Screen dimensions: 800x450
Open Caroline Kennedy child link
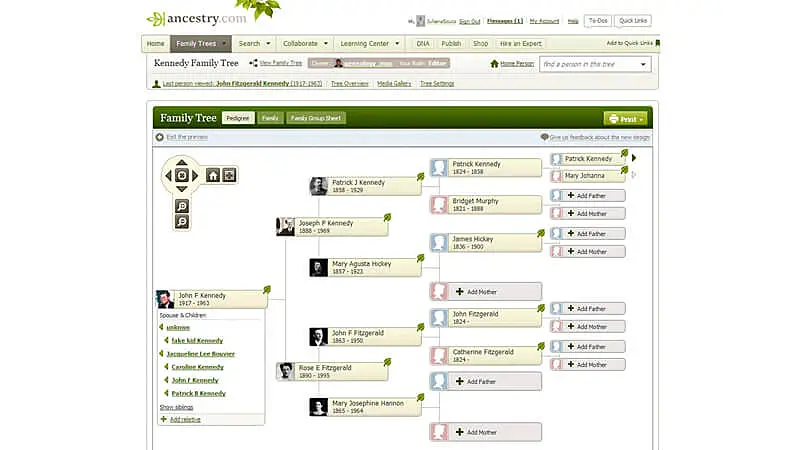(197, 367)
